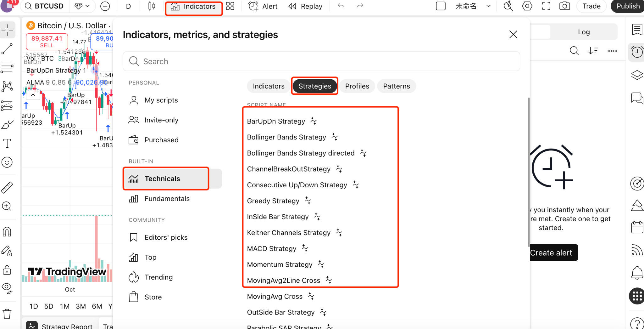644x329 pixels.
Task: Add the Greedy Strategy script
Action: (x=273, y=201)
